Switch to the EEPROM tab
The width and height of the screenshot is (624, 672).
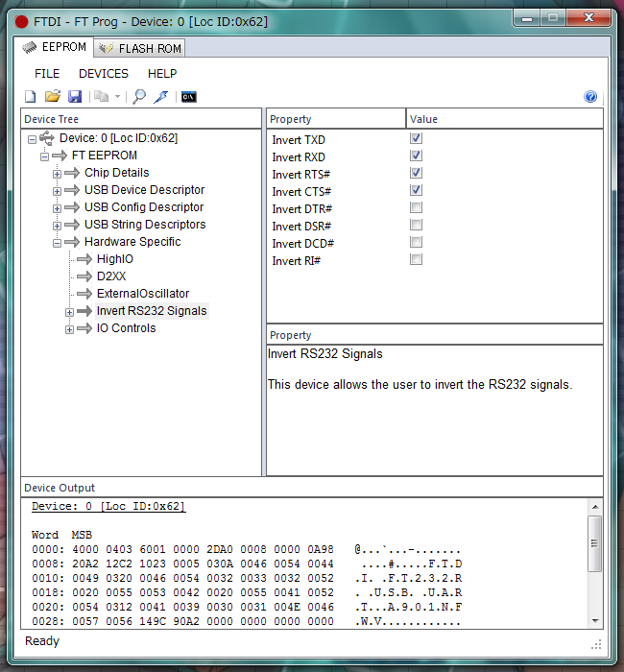pos(55,47)
